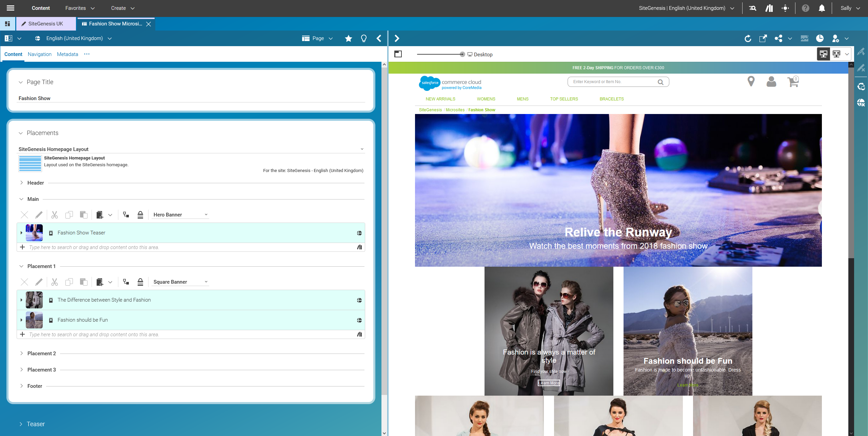868x436 pixels.
Task: Reload the preview panel
Action: pyautogui.click(x=748, y=38)
